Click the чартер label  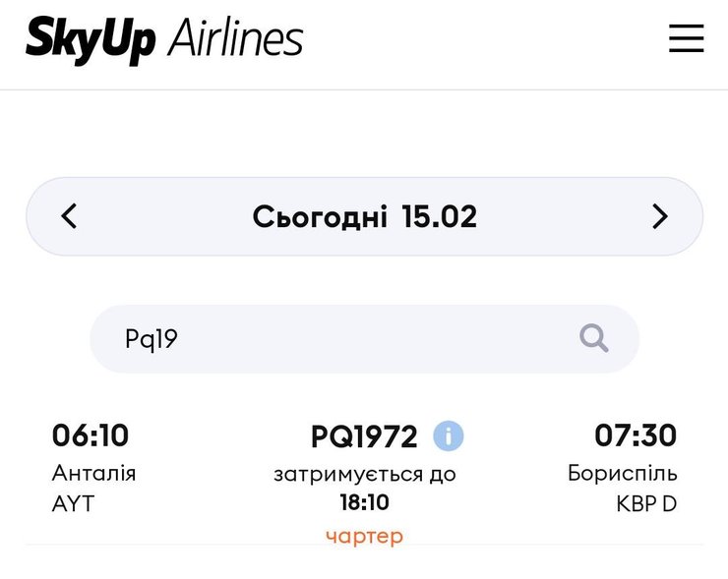pos(364,536)
